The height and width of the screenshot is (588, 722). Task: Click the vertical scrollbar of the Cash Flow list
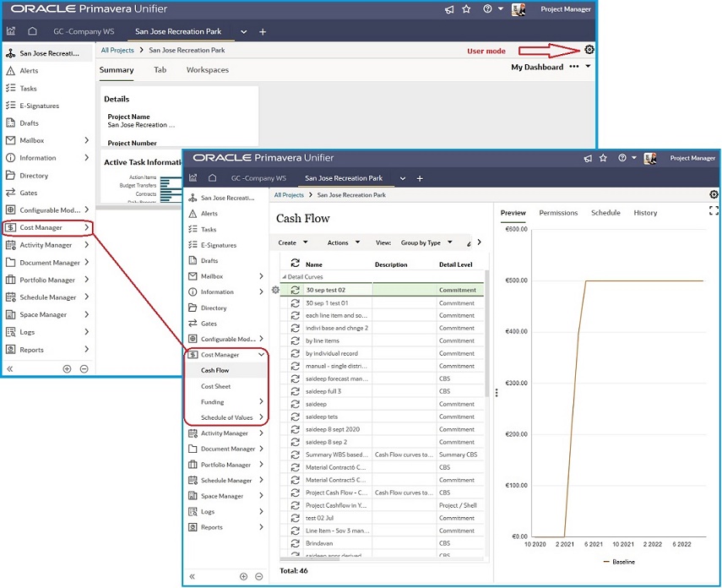click(x=486, y=334)
